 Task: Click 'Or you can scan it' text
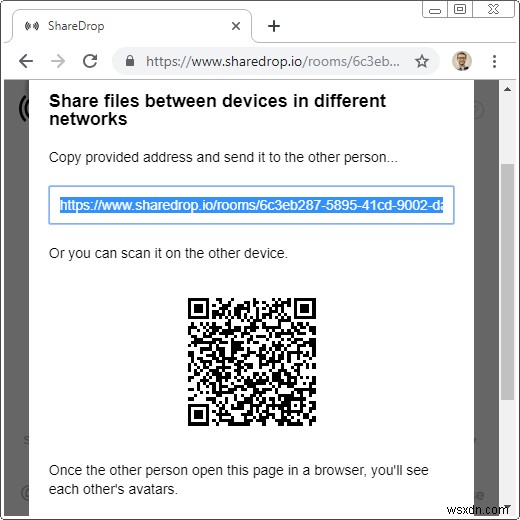(x=168, y=253)
